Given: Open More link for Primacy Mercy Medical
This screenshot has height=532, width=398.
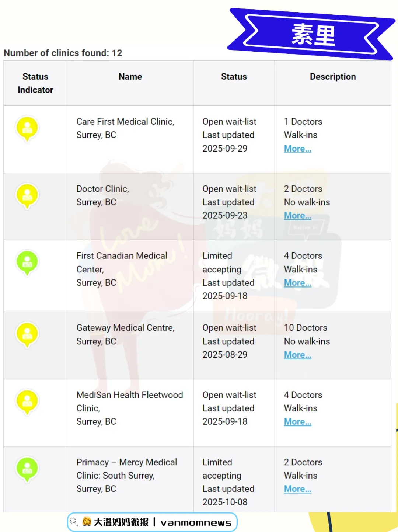Looking at the screenshot, I should point(297,489).
